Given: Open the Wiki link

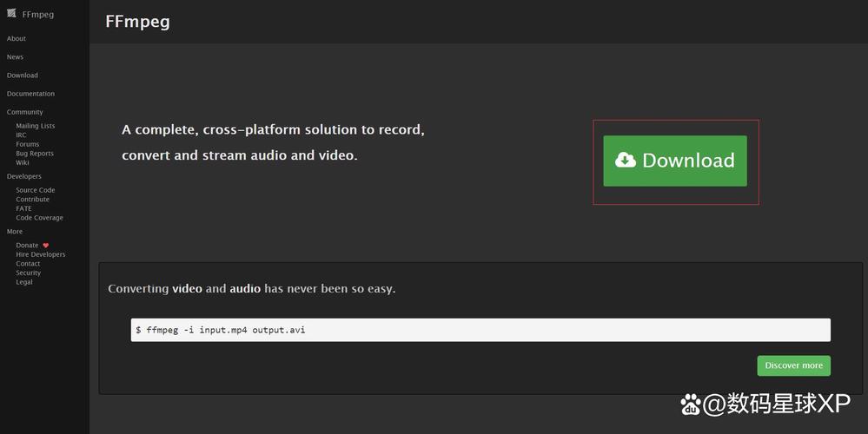Looking at the screenshot, I should tap(22, 162).
